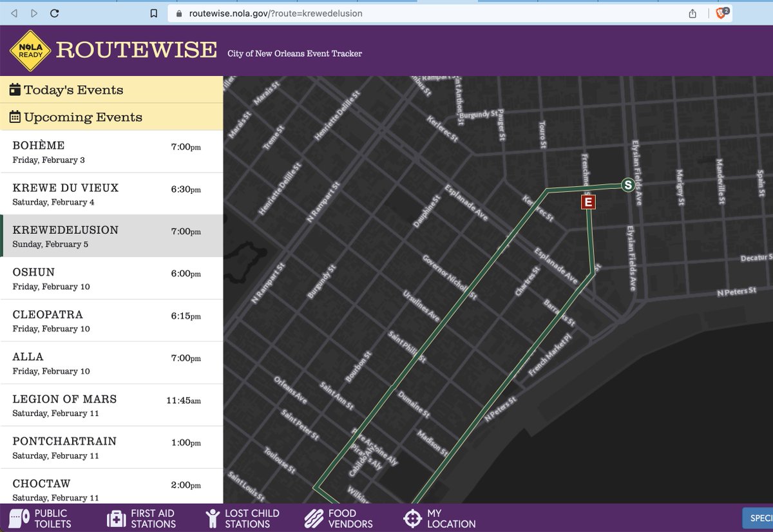The height and width of the screenshot is (532, 773).
Task: Click the '6:15pm' time text
Action: click(186, 316)
